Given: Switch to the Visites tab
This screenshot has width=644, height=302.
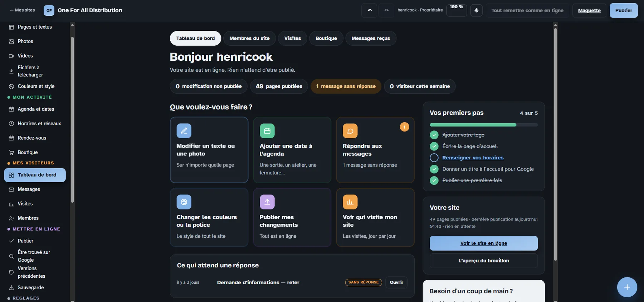Looking at the screenshot, I should (293, 38).
